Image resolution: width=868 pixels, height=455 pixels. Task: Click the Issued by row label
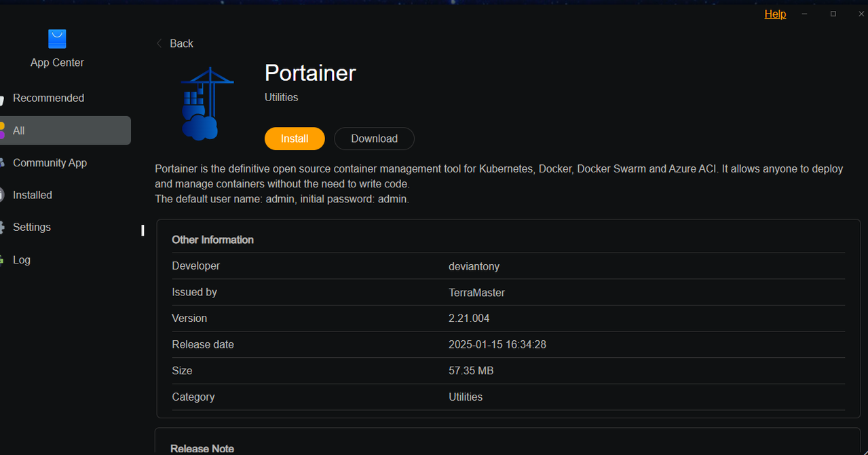coord(194,292)
